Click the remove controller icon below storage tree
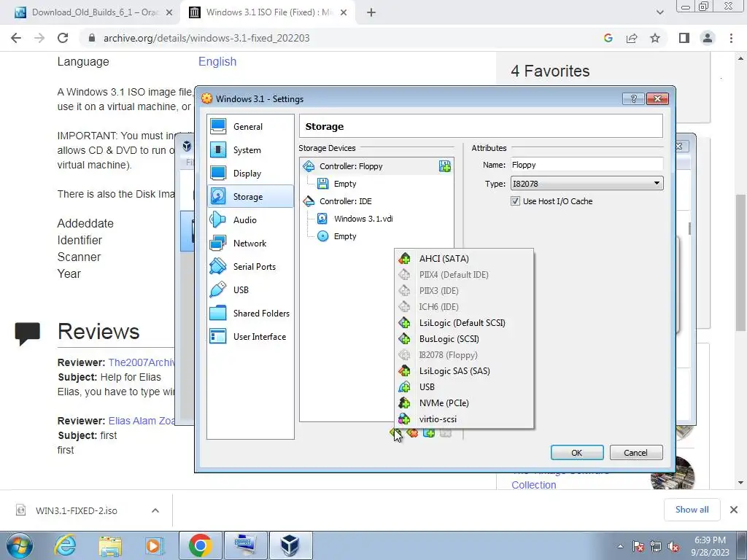Image resolution: width=747 pixels, height=560 pixels. (x=413, y=432)
